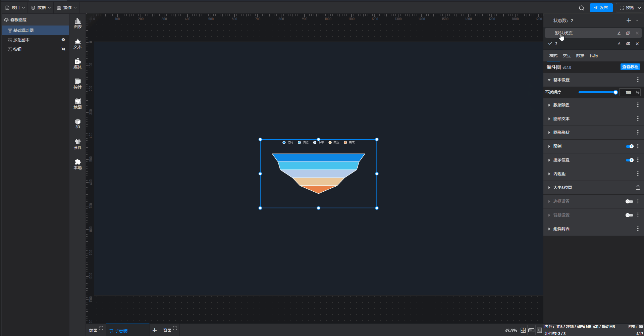Screen dimensions: 644x336
Task: Expand the 图形文本 section
Action: pos(561,119)
